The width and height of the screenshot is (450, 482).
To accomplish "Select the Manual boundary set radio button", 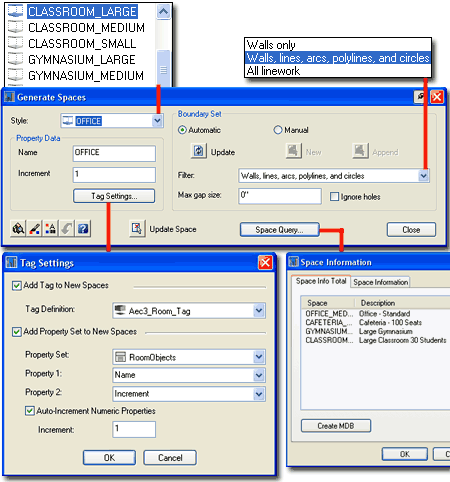I will pyautogui.click(x=278, y=130).
